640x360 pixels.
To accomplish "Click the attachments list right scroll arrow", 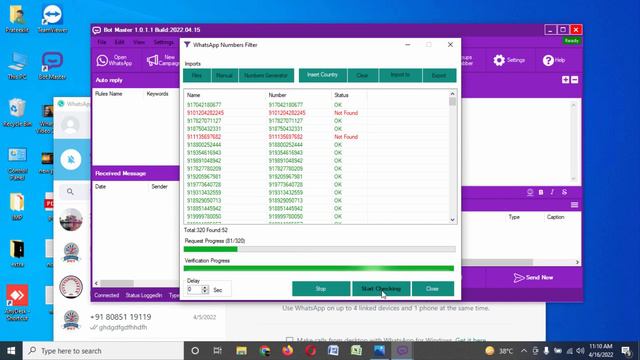I will tap(577, 262).
